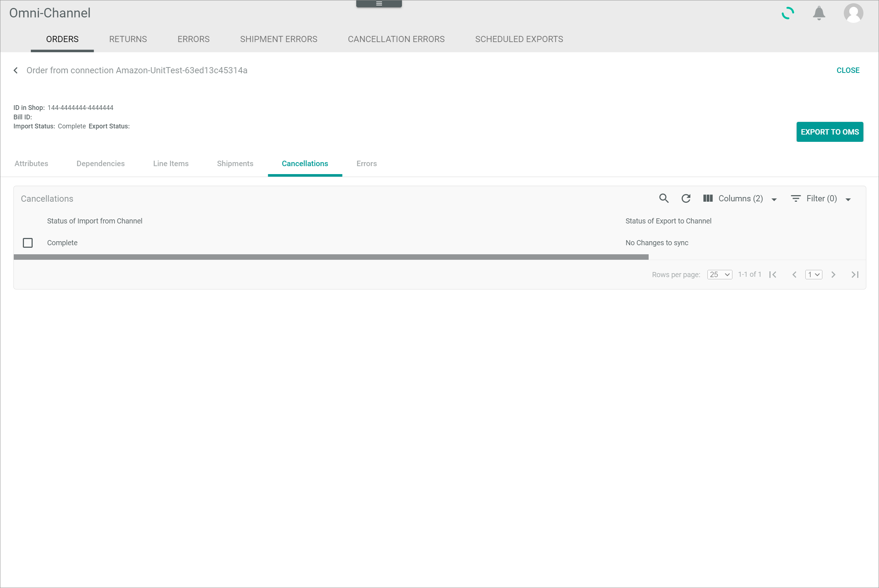Select the Attributes sub-tab

(x=31, y=164)
